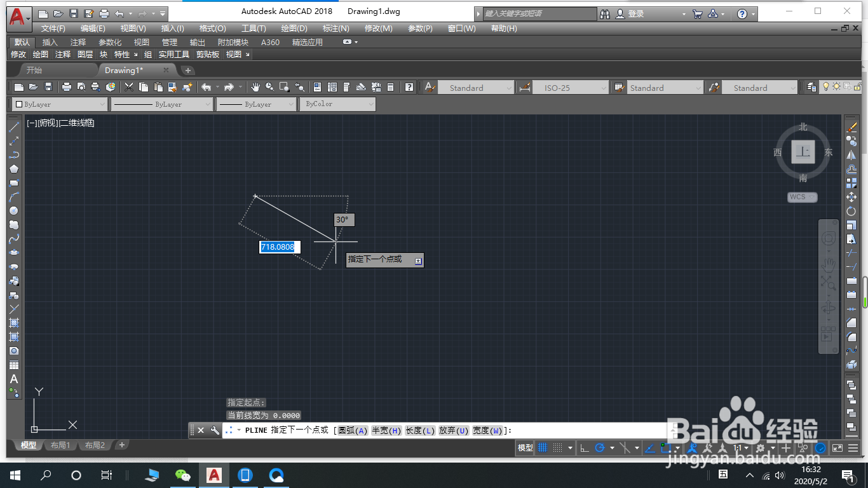Image resolution: width=868 pixels, height=488 pixels.
Task: Switch to the 开始 document tab
Action: click(34, 70)
